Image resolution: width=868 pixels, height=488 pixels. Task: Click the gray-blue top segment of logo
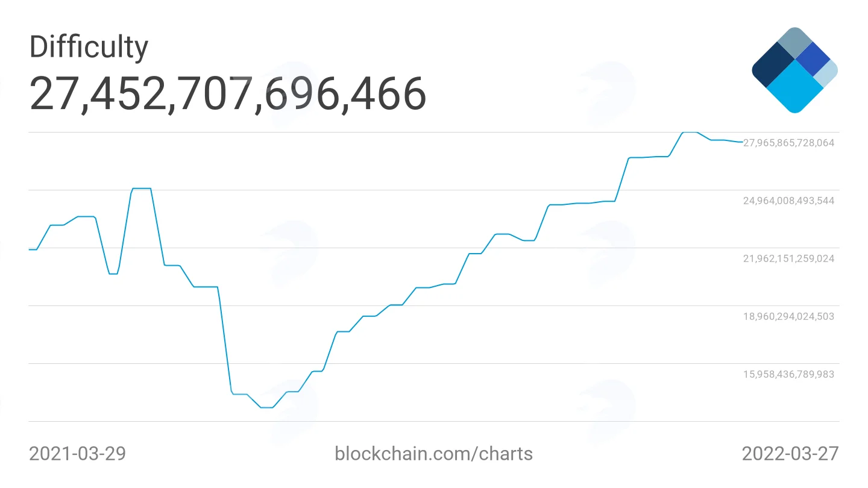pos(795,42)
